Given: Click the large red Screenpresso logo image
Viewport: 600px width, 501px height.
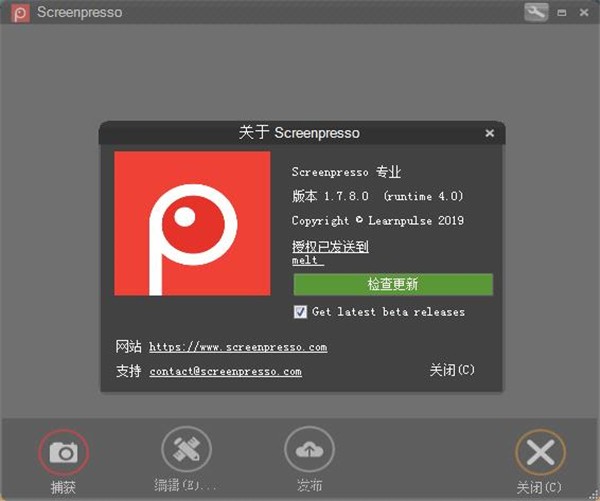Looking at the screenshot, I should 192,224.
